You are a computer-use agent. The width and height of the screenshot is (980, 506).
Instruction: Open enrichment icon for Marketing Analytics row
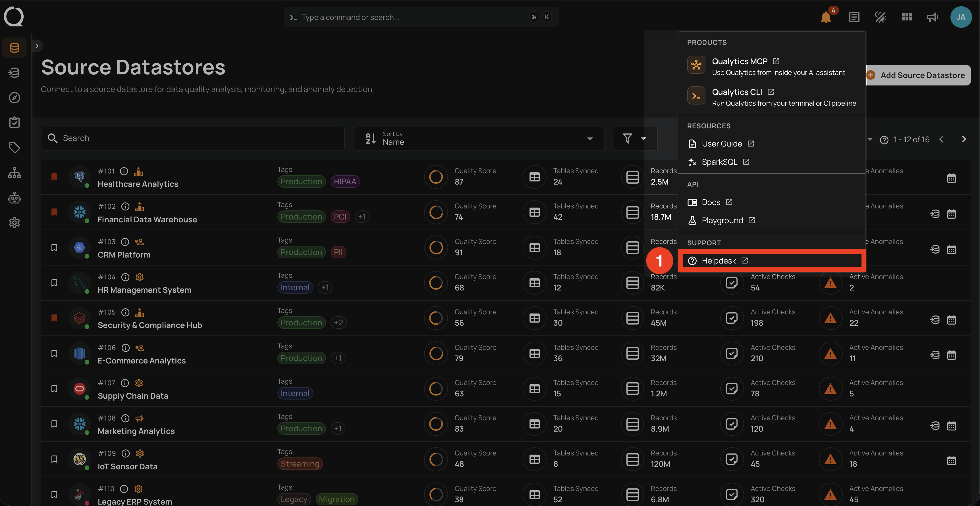coord(935,426)
